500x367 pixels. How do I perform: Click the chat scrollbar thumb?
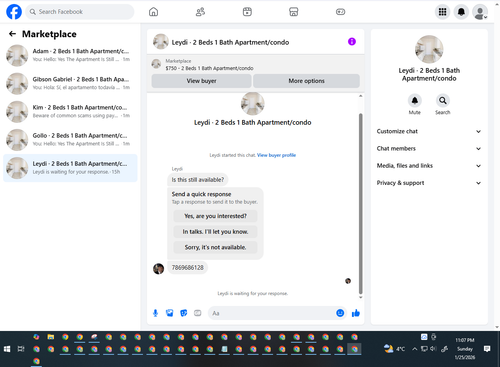tap(360, 203)
